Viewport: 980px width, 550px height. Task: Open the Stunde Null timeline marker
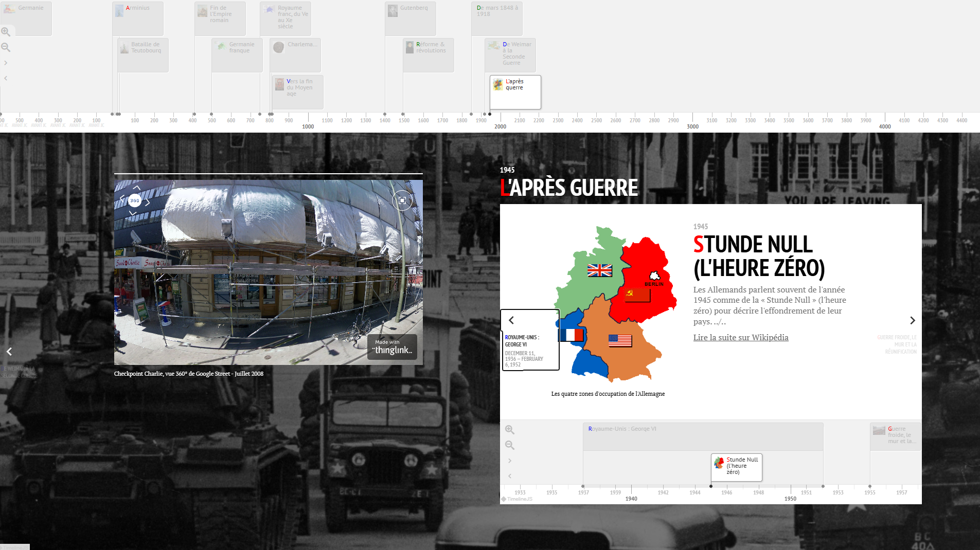click(x=736, y=467)
